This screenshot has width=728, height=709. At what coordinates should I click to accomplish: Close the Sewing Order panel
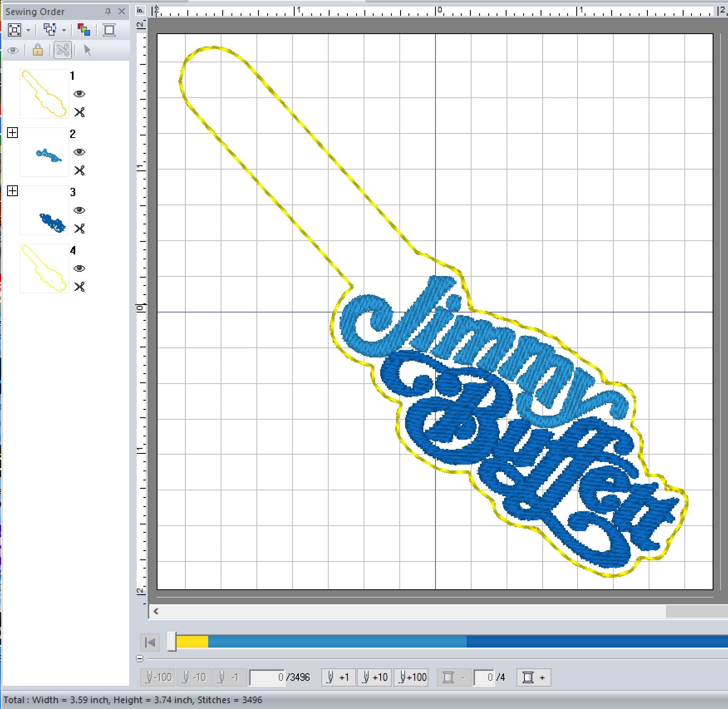coord(122,11)
